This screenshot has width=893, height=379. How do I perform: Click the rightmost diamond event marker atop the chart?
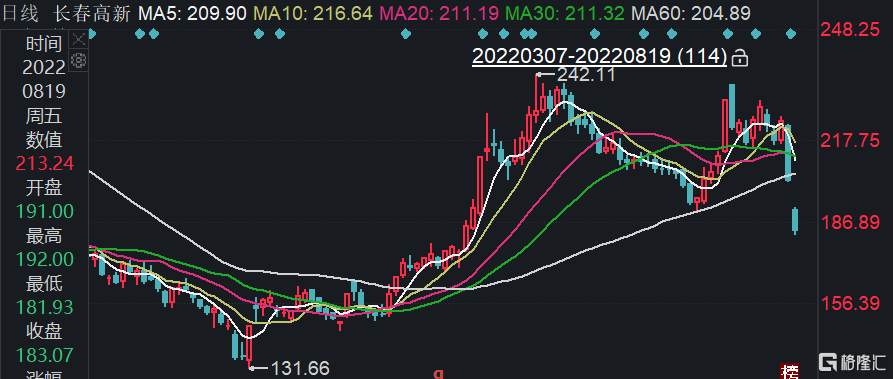pos(791,34)
